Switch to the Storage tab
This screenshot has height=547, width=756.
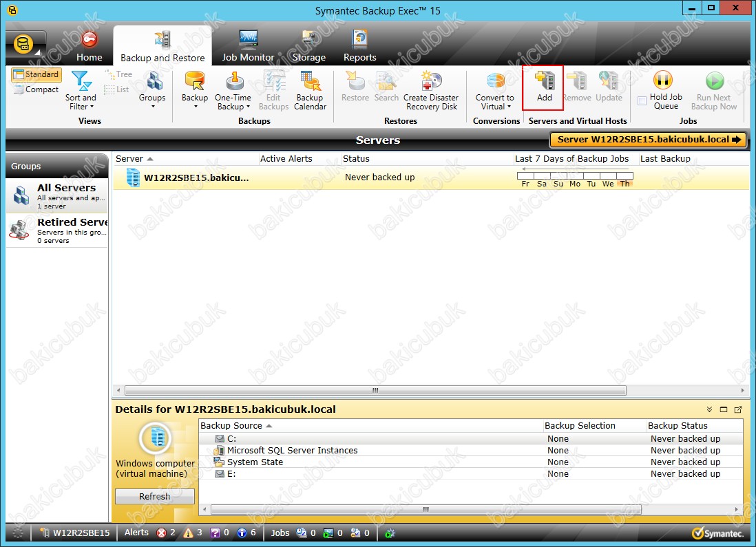coord(308,46)
